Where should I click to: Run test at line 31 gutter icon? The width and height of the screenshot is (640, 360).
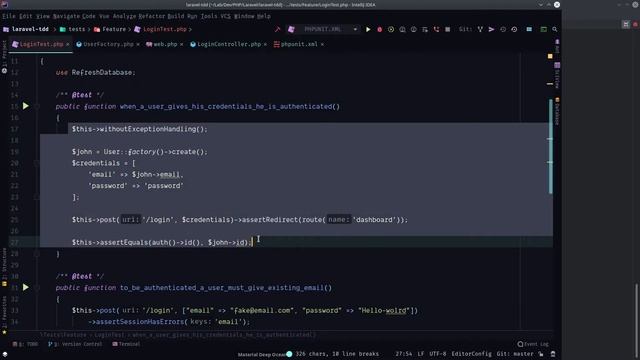[26, 287]
